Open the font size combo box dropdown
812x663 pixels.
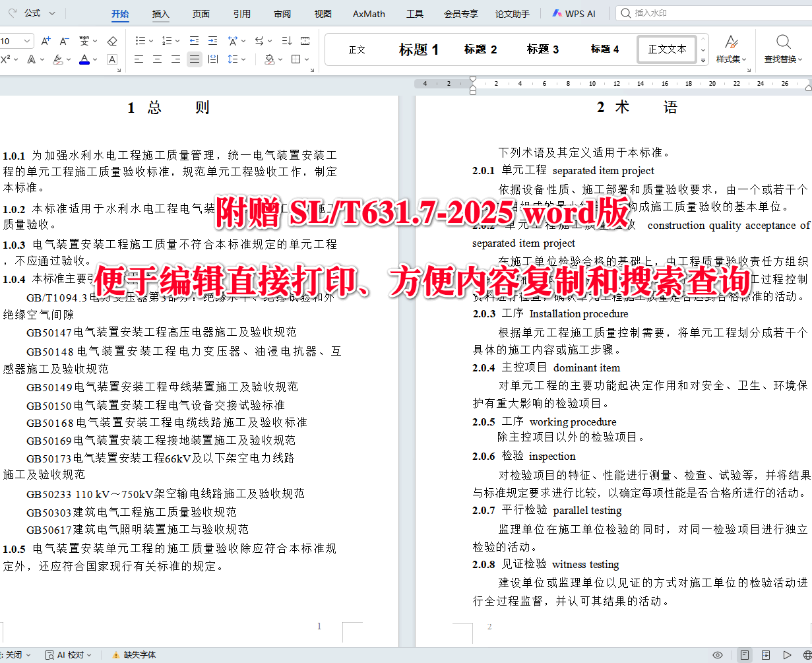coord(28,41)
